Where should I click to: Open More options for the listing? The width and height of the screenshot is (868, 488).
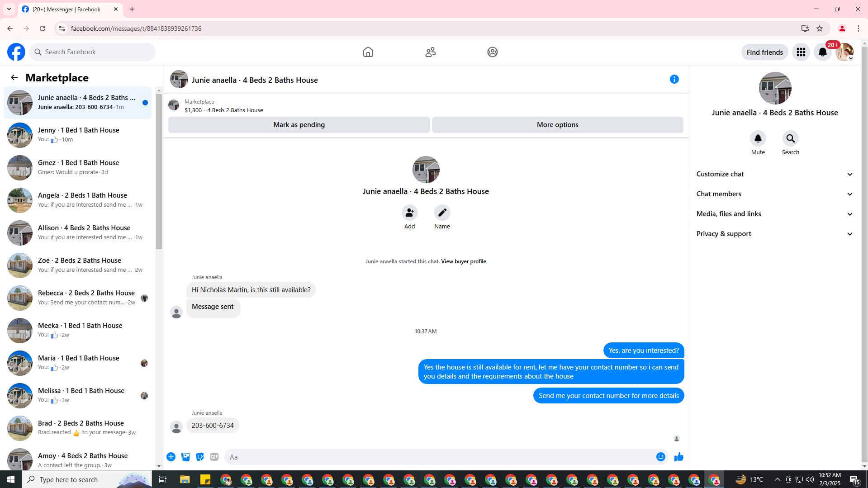pos(558,125)
